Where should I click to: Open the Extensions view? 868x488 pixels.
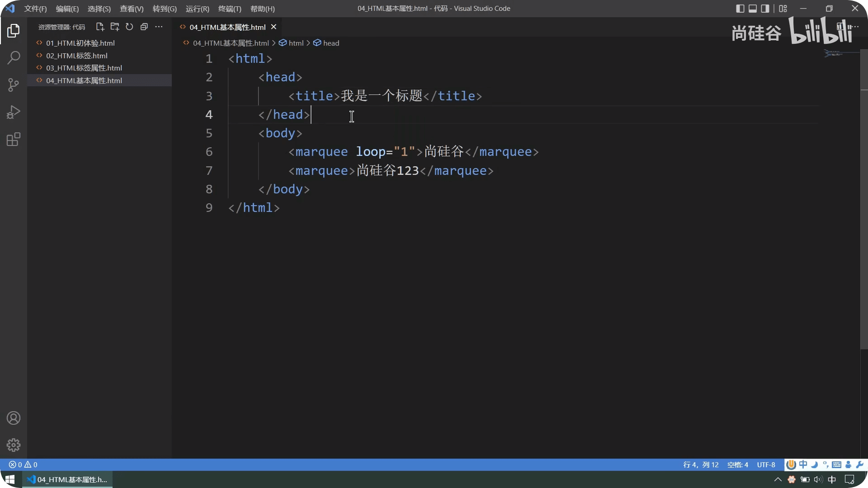(x=14, y=139)
